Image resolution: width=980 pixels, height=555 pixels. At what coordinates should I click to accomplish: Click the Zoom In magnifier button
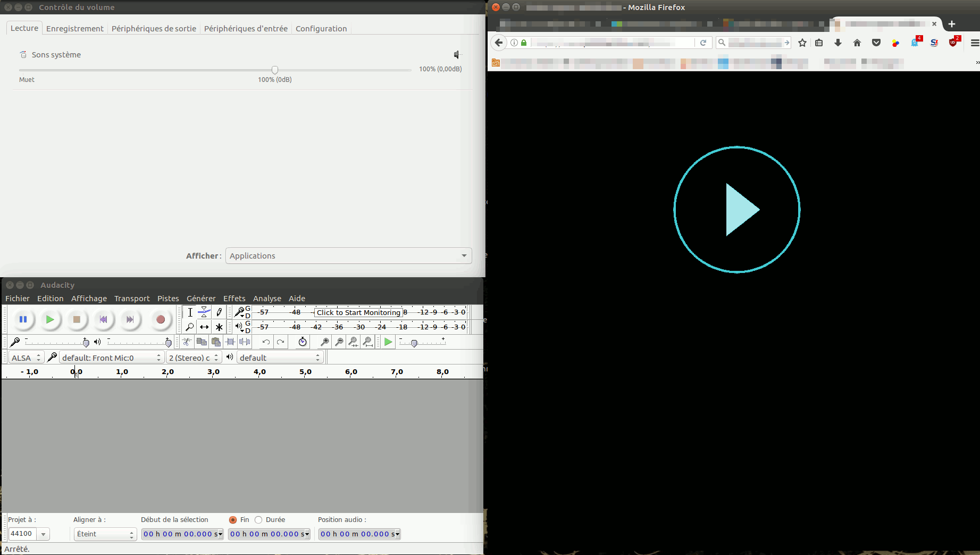click(x=324, y=342)
